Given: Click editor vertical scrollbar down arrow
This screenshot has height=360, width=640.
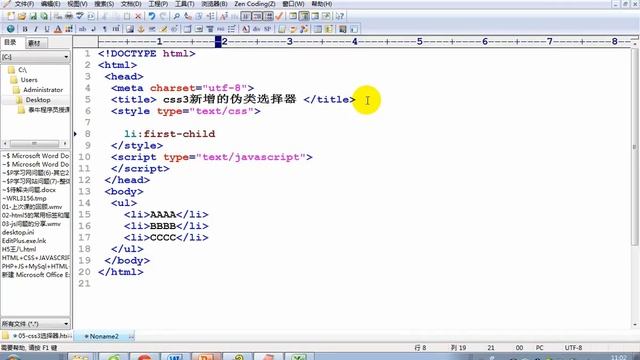Looking at the screenshot, I should [635, 325].
